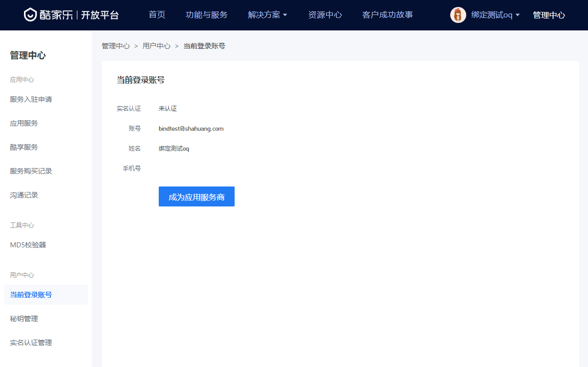588x367 pixels.
Task: Open 秘钥管理 in the sidebar
Action: pos(24,319)
